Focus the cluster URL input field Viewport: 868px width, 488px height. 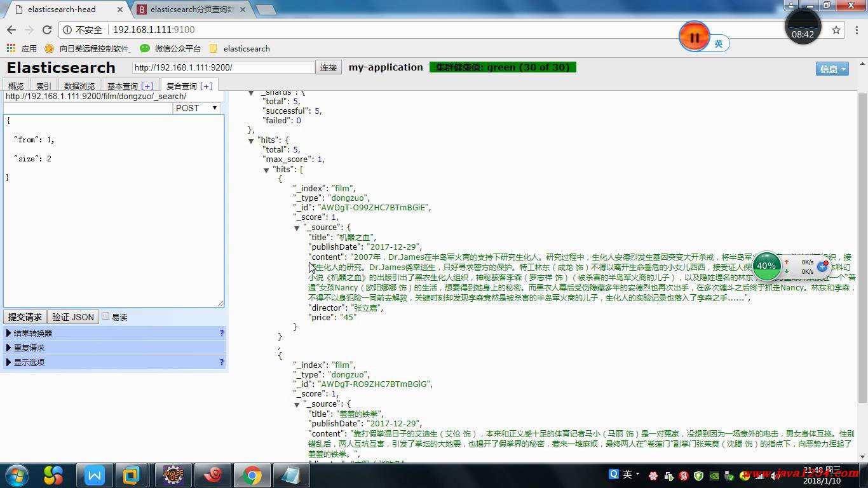224,67
